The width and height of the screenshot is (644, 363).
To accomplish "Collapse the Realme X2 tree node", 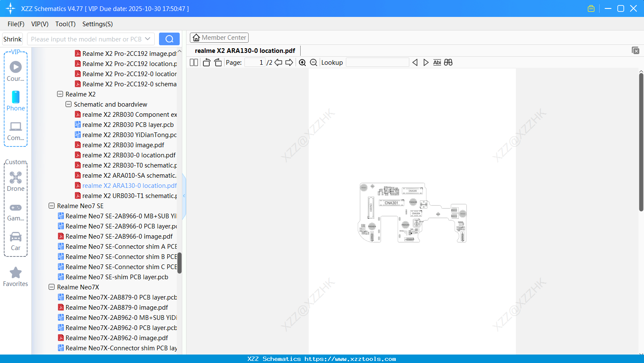I will pyautogui.click(x=60, y=94).
